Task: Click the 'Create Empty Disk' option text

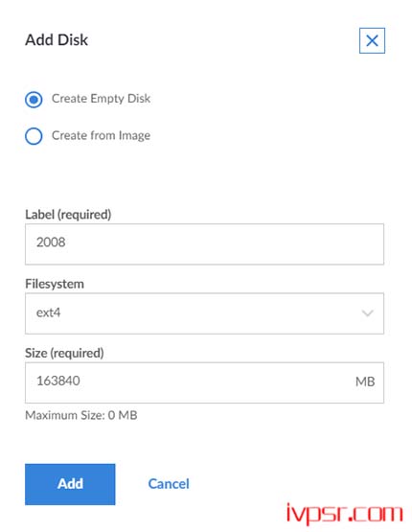Action: [x=101, y=99]
